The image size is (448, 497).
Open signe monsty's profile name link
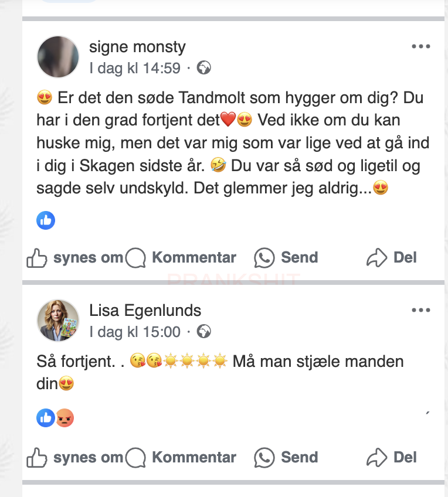(x=137, y=47)
